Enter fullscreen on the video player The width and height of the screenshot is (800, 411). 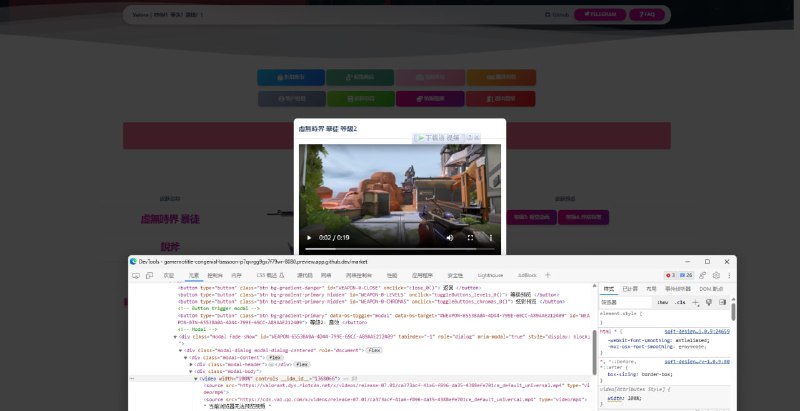(x=470, y=238)
